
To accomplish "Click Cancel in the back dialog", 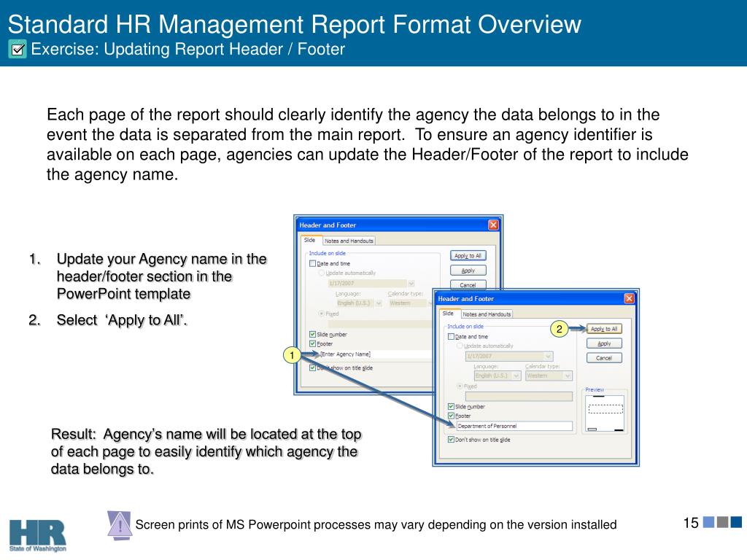I will pos(468,285).
